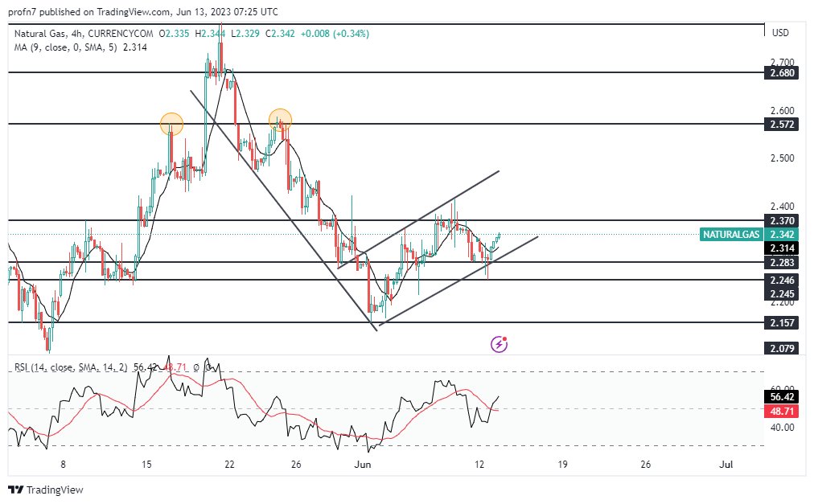Click the black 2.314 MA tag on price scale
The width and height of the screenshot is (814, 504).
(x=781, y=248)
